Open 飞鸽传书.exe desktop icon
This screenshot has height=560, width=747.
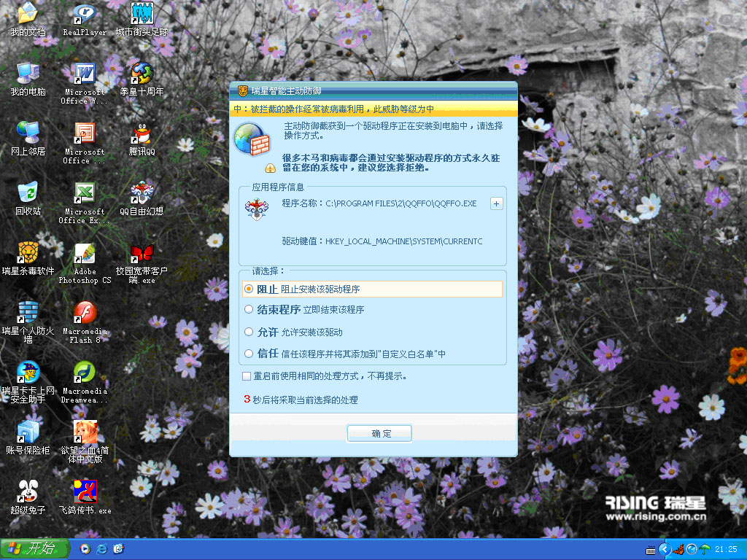click(x=85, y=497)
